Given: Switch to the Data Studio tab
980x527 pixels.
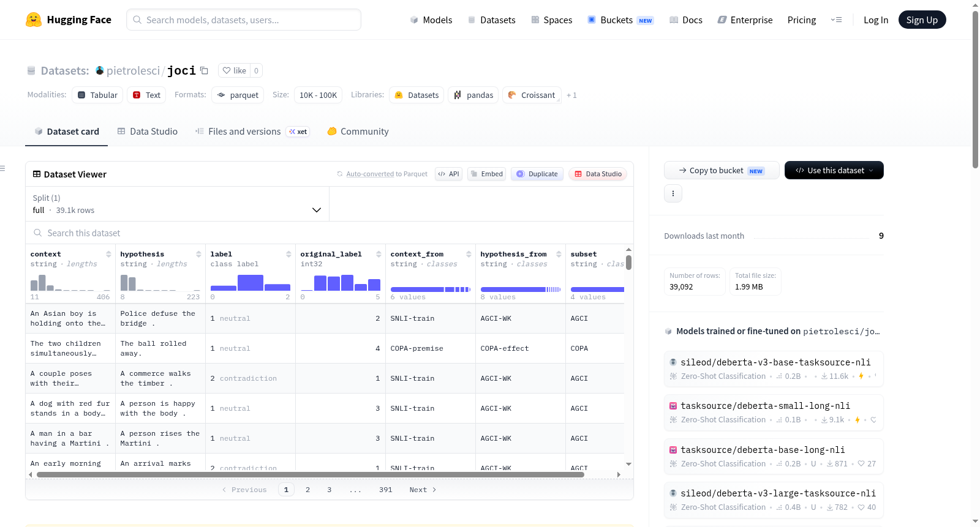Looking at the screenshot, I should pyautogui.click(x=148, y=131).
